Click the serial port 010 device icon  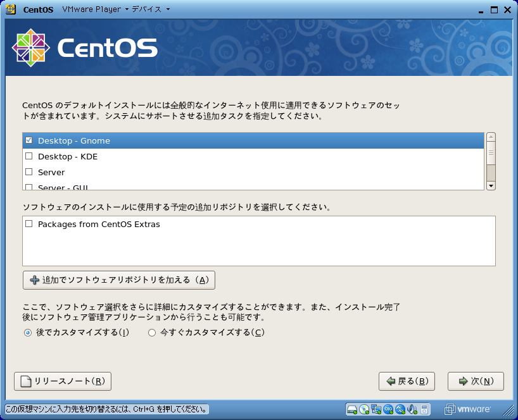click(388, 409)
